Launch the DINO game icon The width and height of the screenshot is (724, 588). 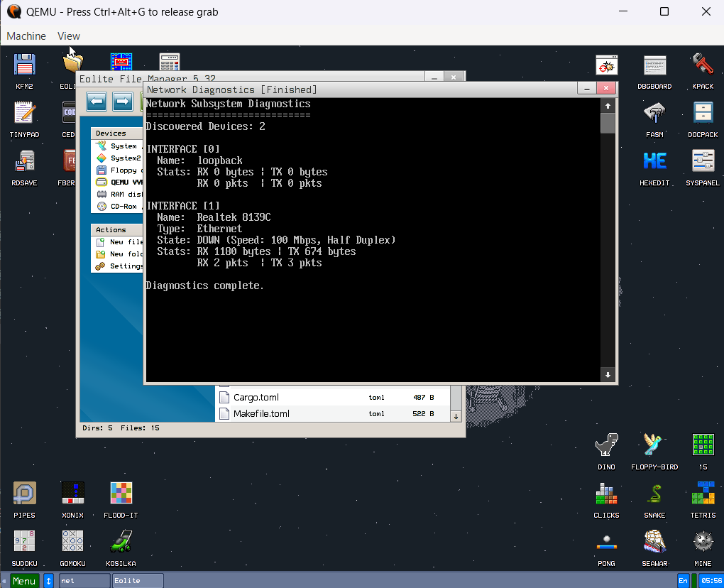click(606, 446)
